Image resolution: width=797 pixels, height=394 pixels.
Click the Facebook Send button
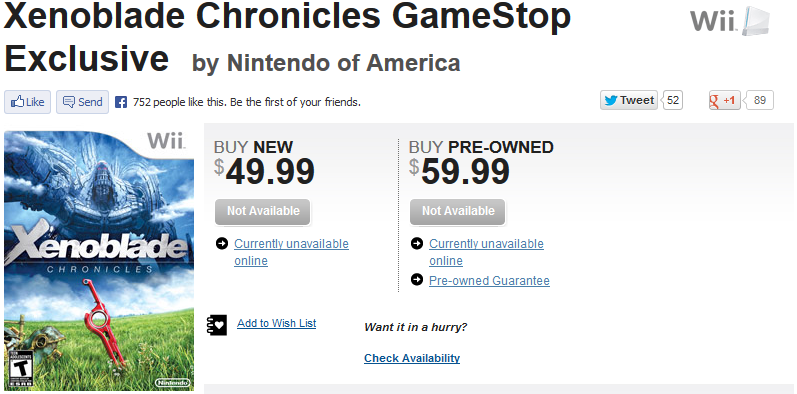coord(82,102)
